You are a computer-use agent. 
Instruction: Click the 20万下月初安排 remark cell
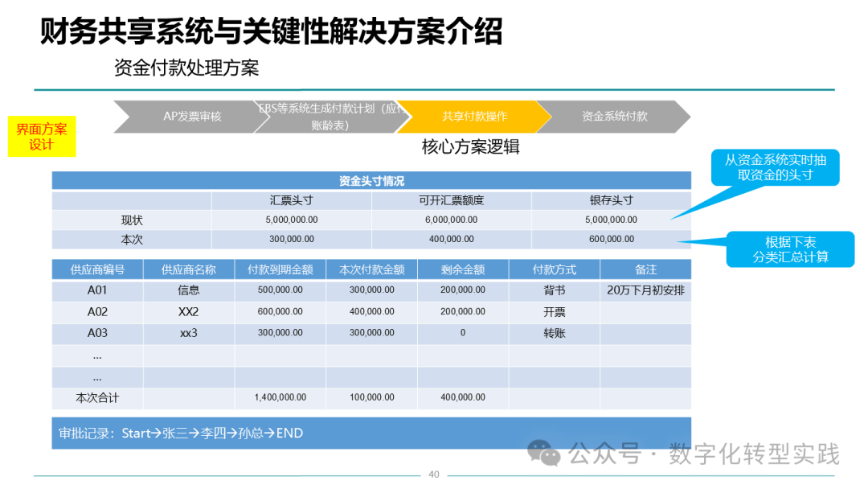coord(645,290)
